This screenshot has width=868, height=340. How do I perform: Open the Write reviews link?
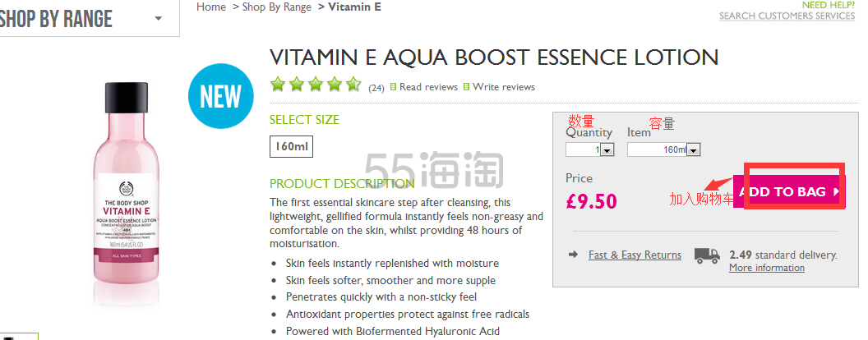(x=504, y=87)
